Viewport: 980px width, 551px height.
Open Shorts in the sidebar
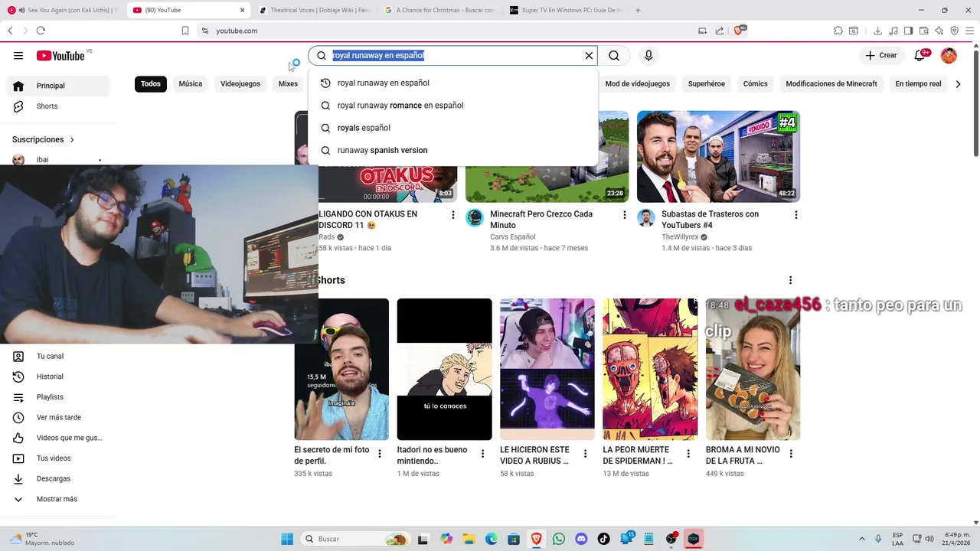(x=58, y=106)
